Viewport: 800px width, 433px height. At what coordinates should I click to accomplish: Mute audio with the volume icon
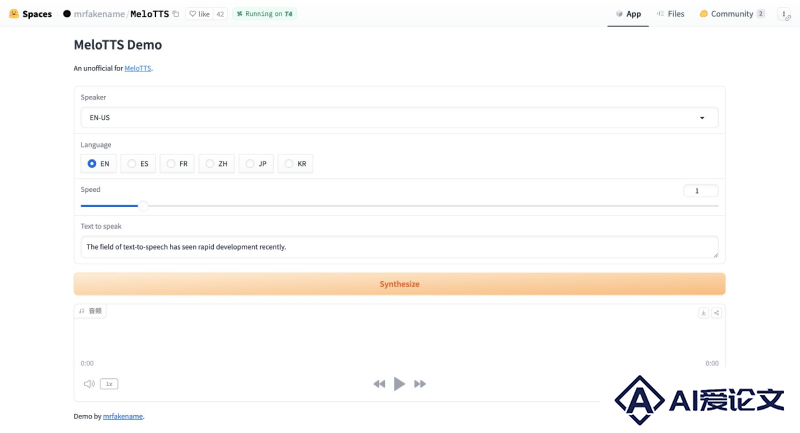tap(89, 384)
